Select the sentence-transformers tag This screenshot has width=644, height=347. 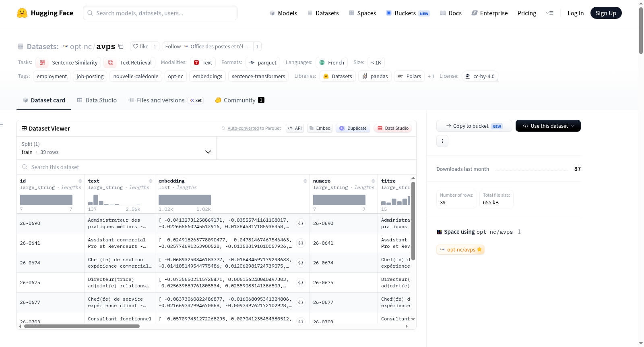tap(258, 76)
